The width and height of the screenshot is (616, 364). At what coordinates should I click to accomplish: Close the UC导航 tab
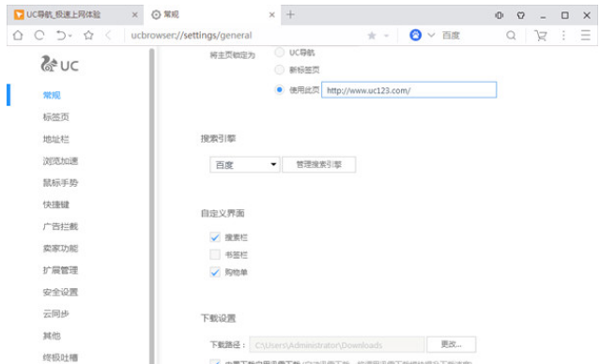[135, 15]
